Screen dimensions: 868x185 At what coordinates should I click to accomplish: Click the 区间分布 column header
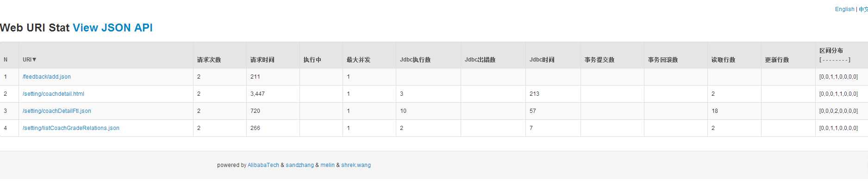point(831,50)
